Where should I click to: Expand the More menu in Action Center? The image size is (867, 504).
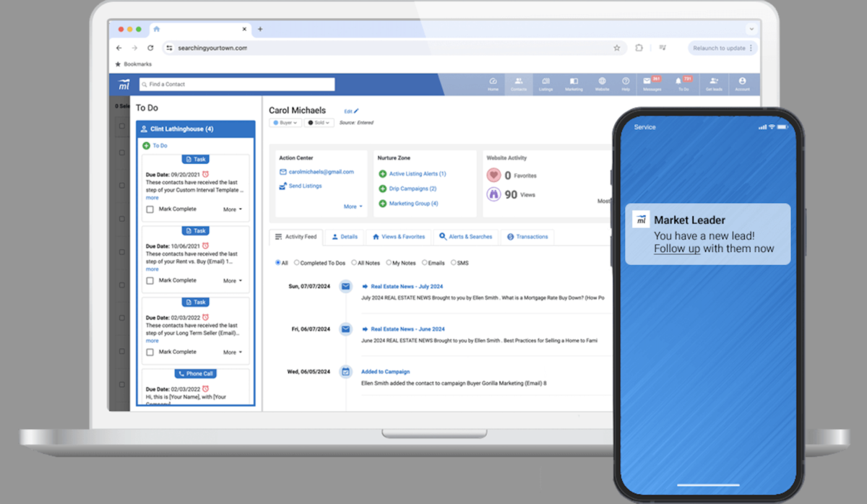point(351,206)
